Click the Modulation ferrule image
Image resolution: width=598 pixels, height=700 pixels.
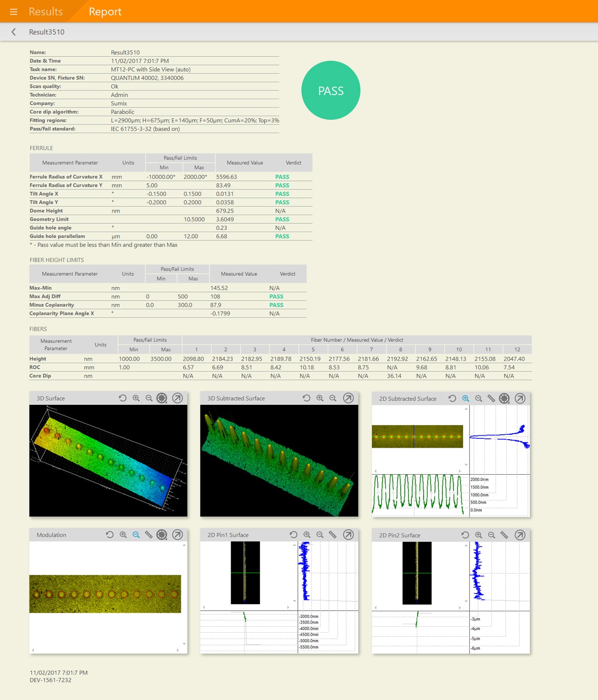[105, 594]
